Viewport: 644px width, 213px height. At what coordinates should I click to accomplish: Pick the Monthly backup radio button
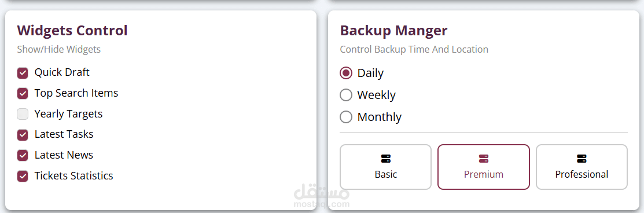346,117
